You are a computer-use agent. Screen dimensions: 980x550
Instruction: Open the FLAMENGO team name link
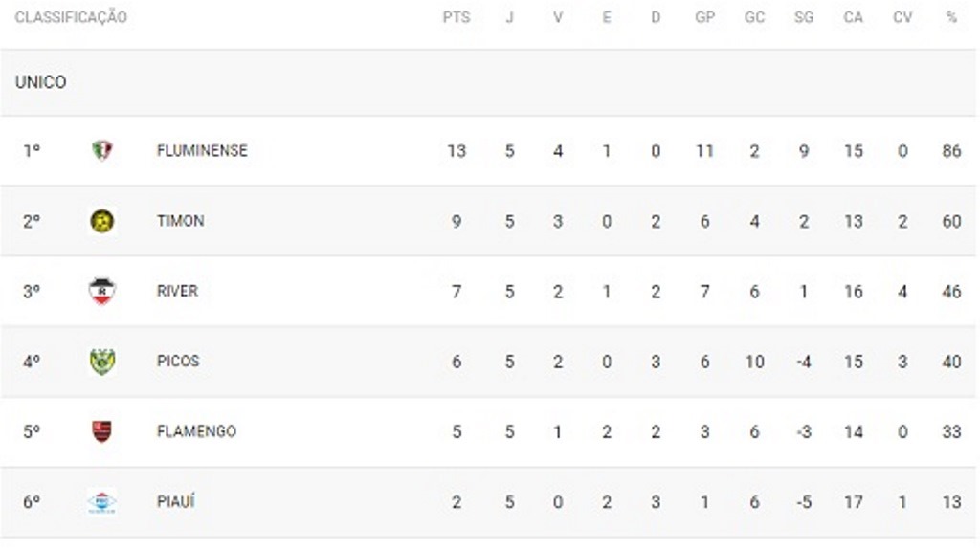(196, 431)
